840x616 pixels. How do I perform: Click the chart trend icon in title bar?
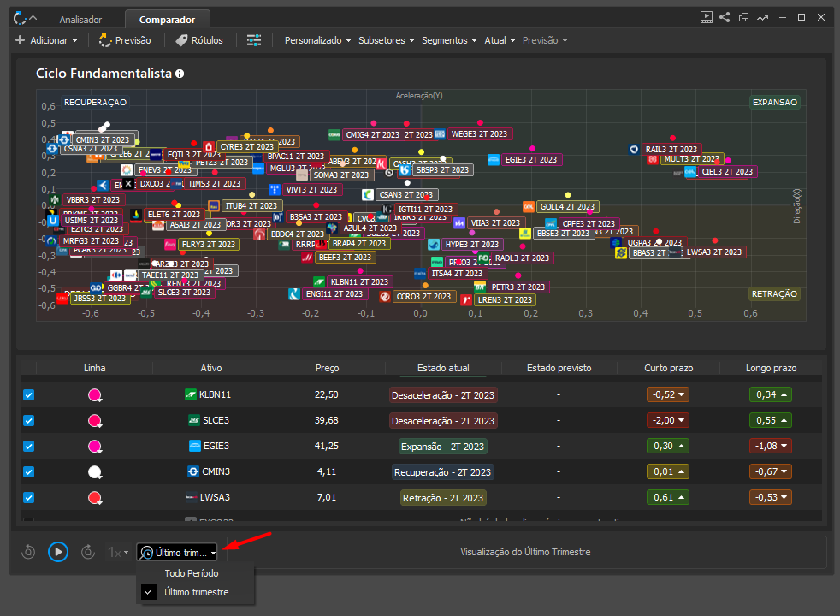(x=763, y=18)
